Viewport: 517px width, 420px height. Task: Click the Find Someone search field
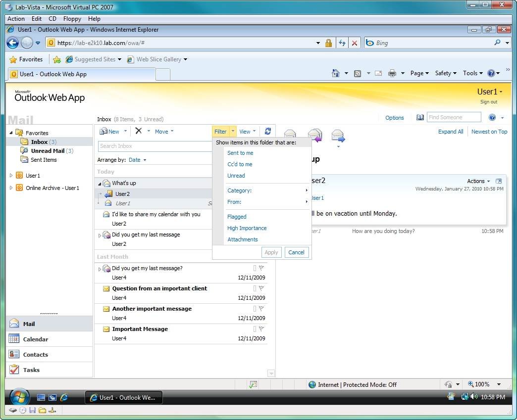[453, 117]
